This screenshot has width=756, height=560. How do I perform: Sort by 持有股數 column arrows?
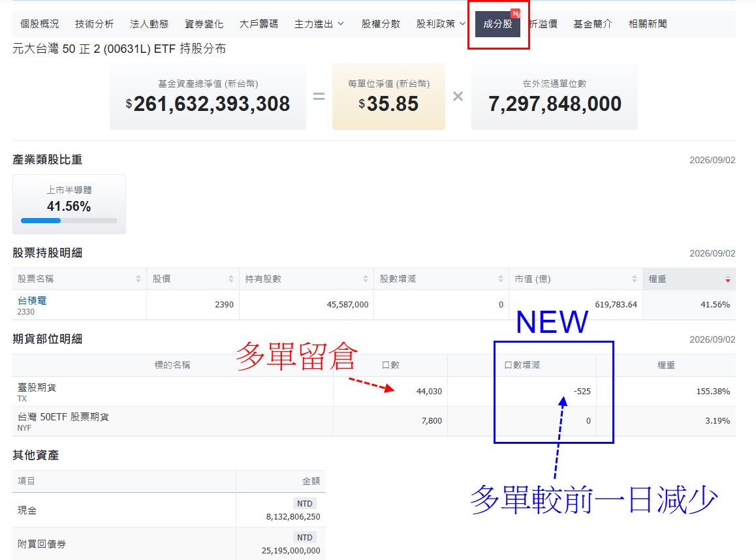(x=366, y=279)
